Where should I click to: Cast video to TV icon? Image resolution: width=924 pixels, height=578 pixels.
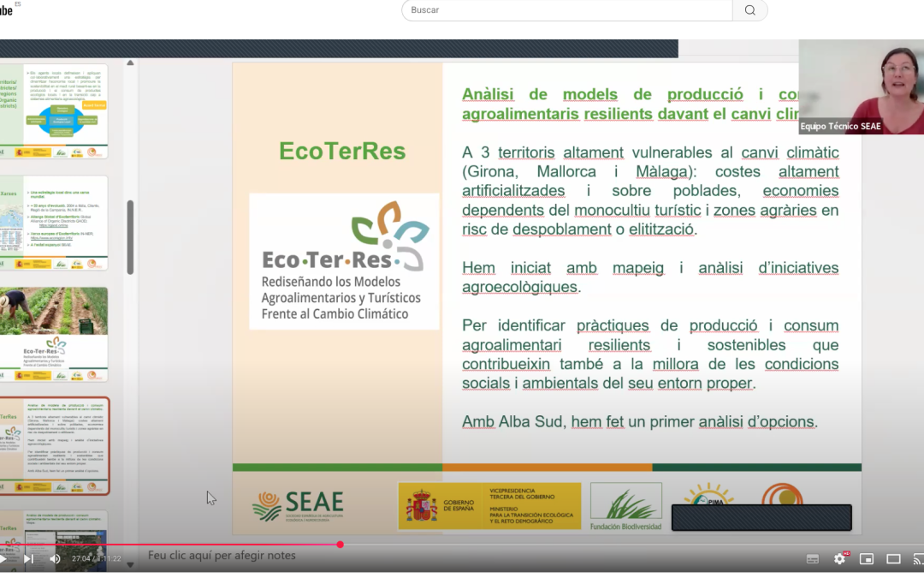tap(918, 558)
